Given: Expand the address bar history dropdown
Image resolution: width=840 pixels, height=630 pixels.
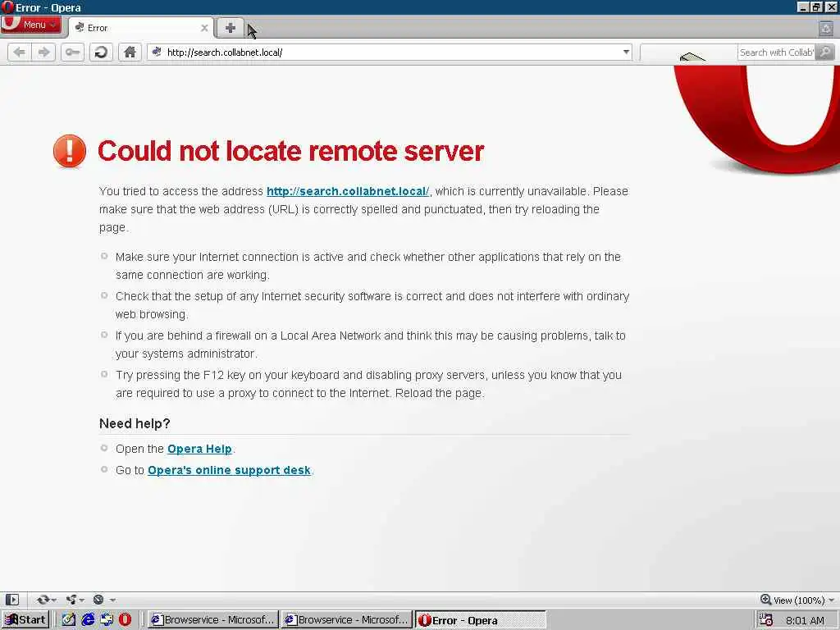Looking at the screenshot, I should click(626, 52).
